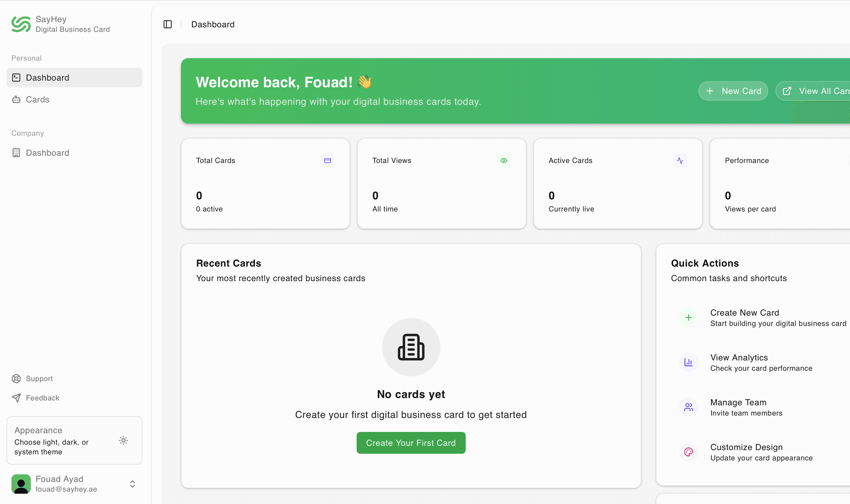Click Create Your First Card button

[x=411, y=443]
